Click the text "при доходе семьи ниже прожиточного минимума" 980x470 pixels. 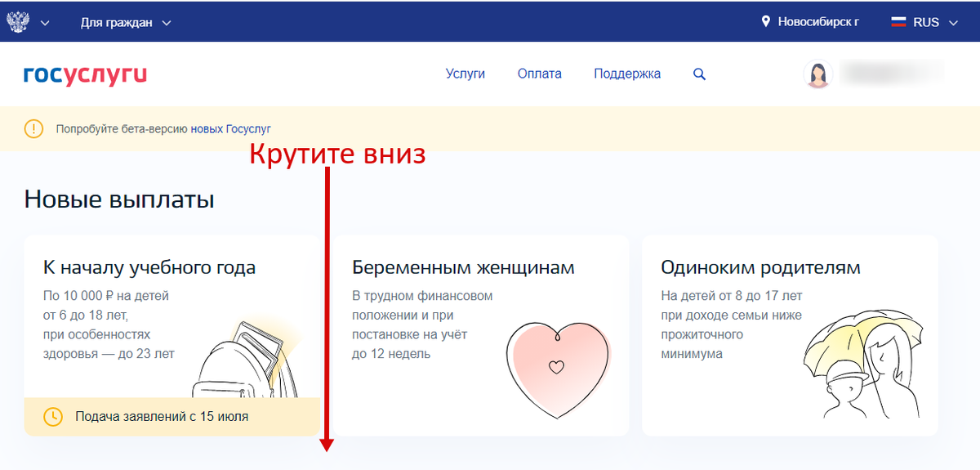click(732, 334)
